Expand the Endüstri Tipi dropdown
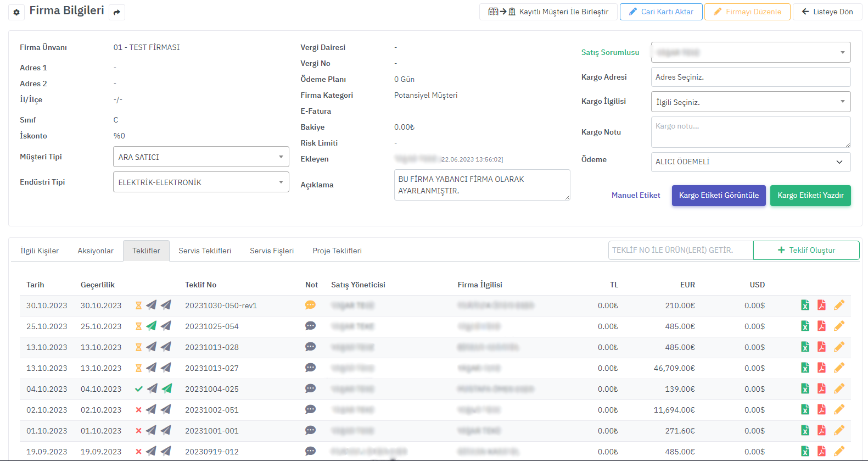 click(x=201, y=182)
